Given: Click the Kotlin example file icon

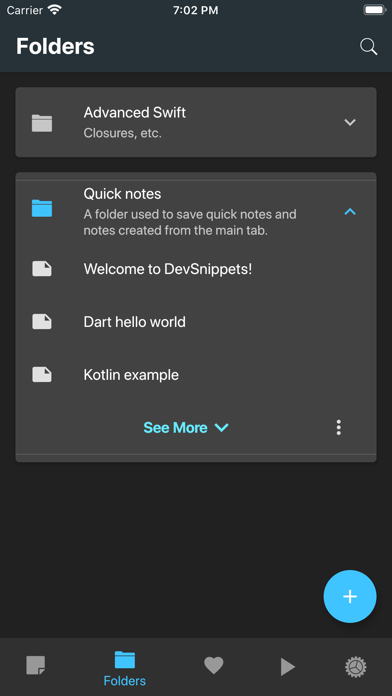Looking at the screenshot, I should coord(42,375).
